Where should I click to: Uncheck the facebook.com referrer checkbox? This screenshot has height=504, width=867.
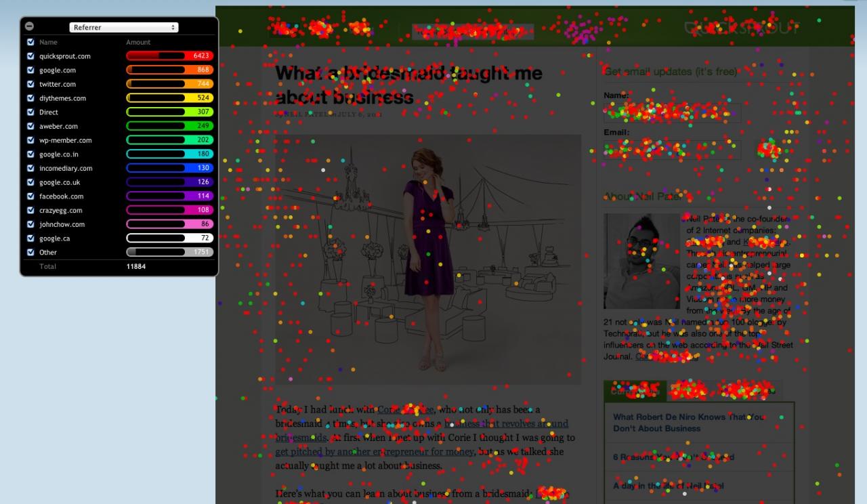[30, 196]
